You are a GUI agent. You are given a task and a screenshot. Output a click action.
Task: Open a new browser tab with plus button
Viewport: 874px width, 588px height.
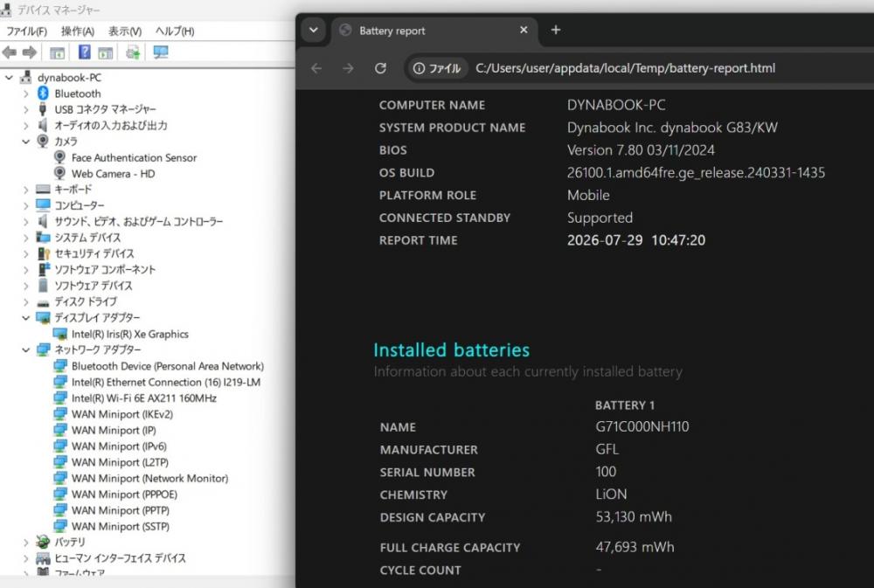tap(556, 30)
